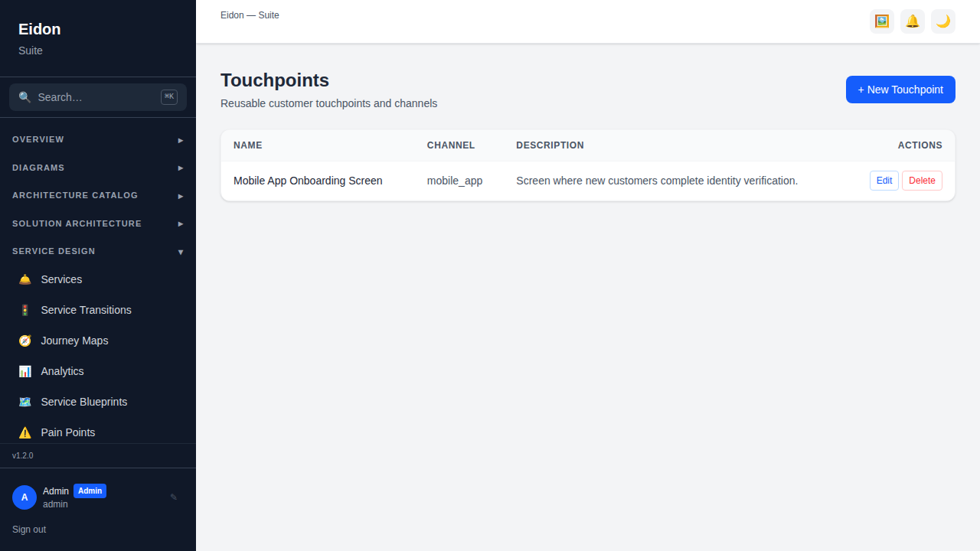Expand the Overview section
The image size is (980, 551).
98,139
